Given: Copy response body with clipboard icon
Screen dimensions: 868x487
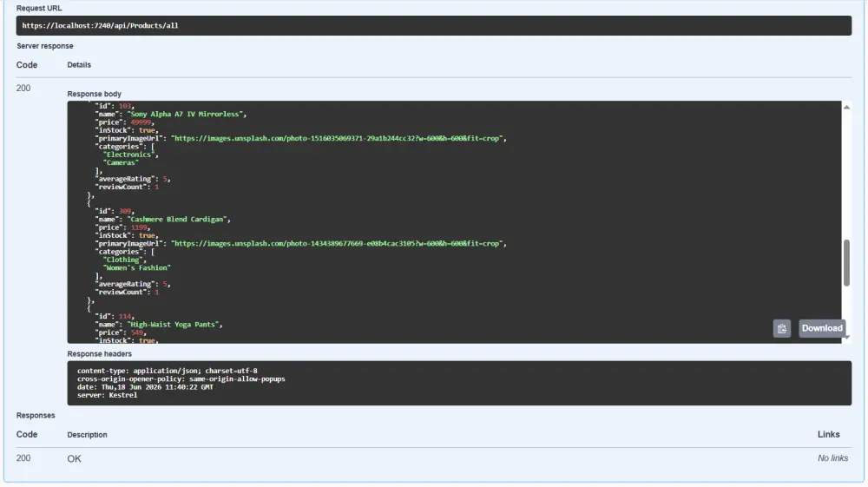Looking at the screenshot, I should click(x=782, y=328).
